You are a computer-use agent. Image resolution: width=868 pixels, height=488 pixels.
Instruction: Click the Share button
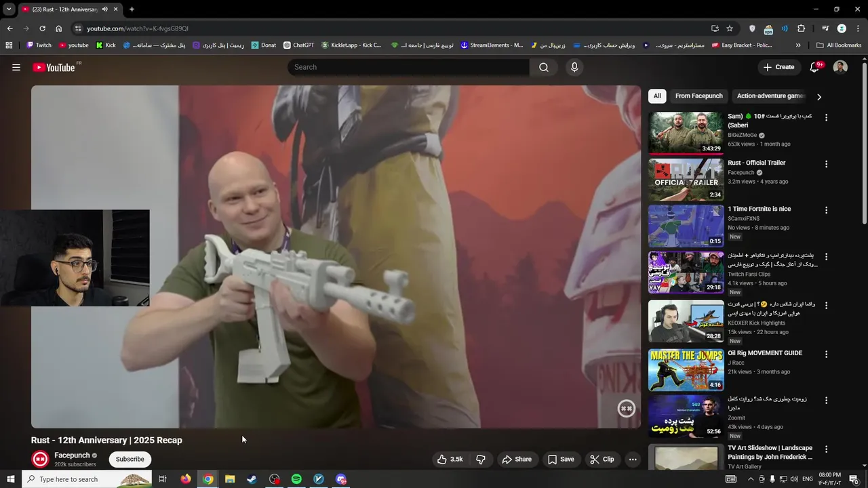516,459
